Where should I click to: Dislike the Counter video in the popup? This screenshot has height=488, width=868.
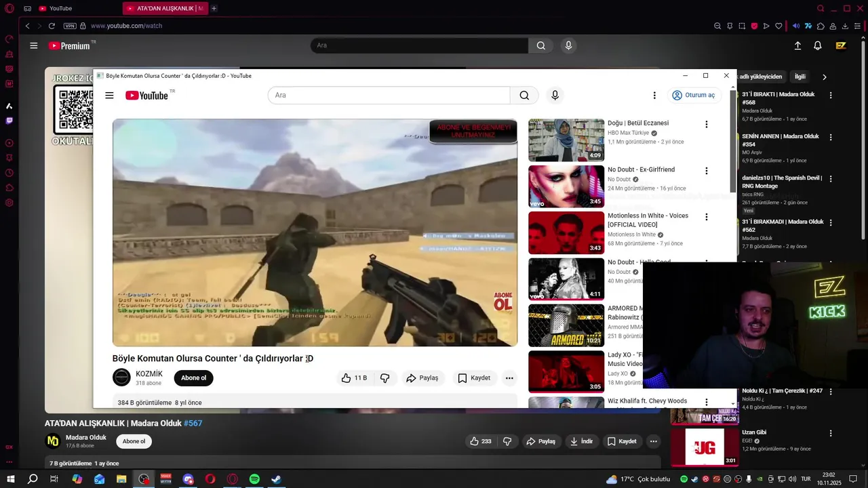[x=385, y=378]
